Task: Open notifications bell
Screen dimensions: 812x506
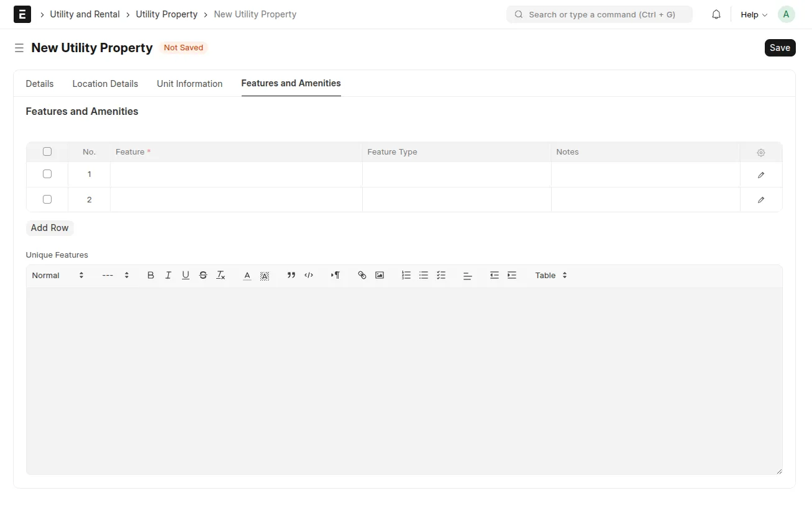Action: click(x=716, y=14)
